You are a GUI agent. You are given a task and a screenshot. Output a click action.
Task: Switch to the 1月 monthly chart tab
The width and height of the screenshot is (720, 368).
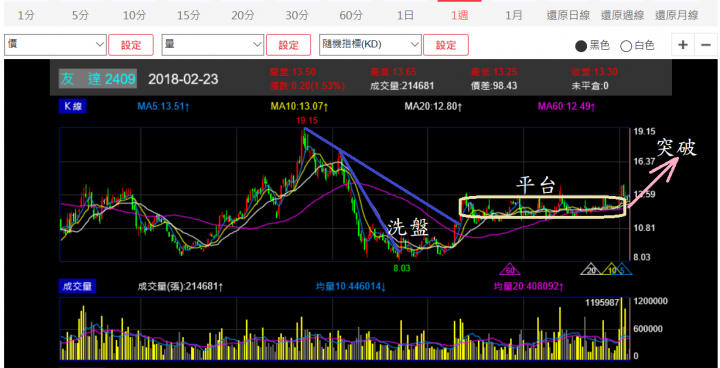513,15
